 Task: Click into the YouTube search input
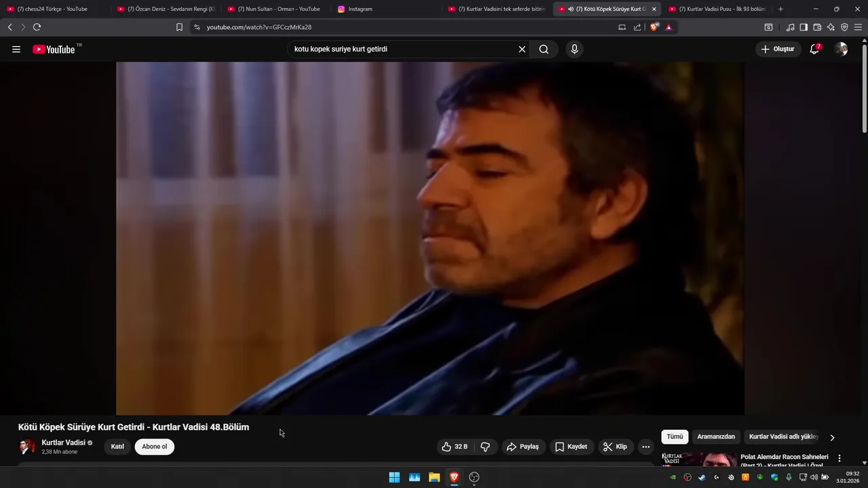click(403, 49)
